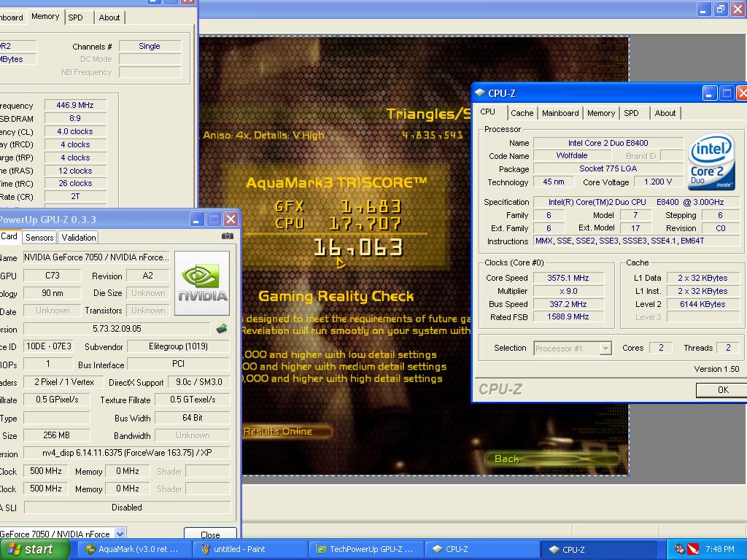Open the Cache tab in CPU-Z
This screenshot has height=560, width=747.
522,113
